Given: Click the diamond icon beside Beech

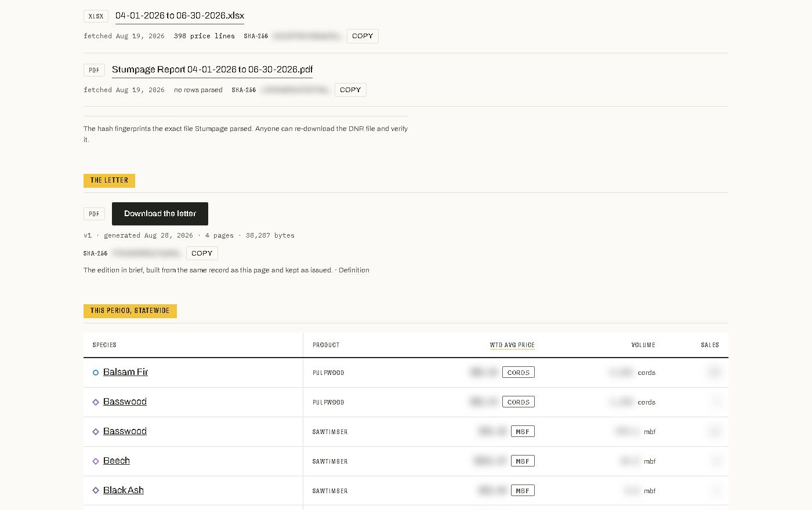Looking at the screenshot, I should tap(96, 461).
